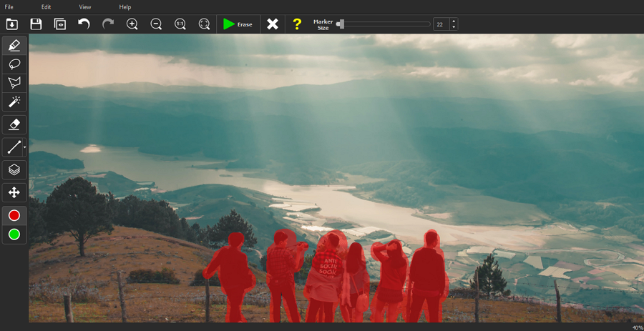Click the show original preview icon
Viewport: 644px width, 331px height.
(60, 24)
